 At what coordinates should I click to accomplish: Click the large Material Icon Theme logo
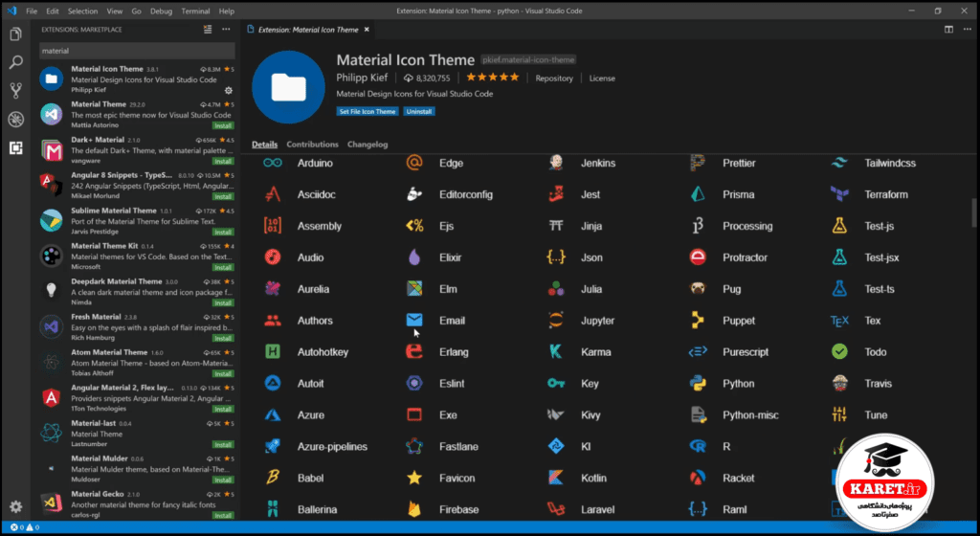click(x=288, y=87)
